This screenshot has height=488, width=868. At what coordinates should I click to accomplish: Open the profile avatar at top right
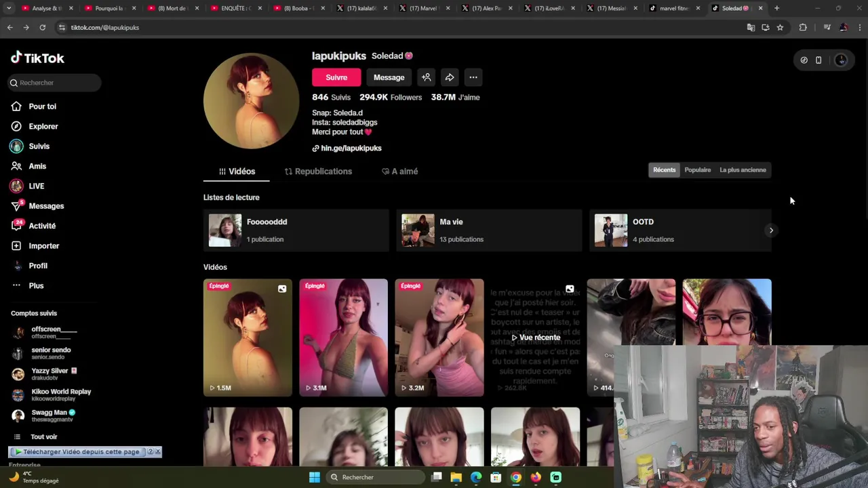(x=841, y=60)
